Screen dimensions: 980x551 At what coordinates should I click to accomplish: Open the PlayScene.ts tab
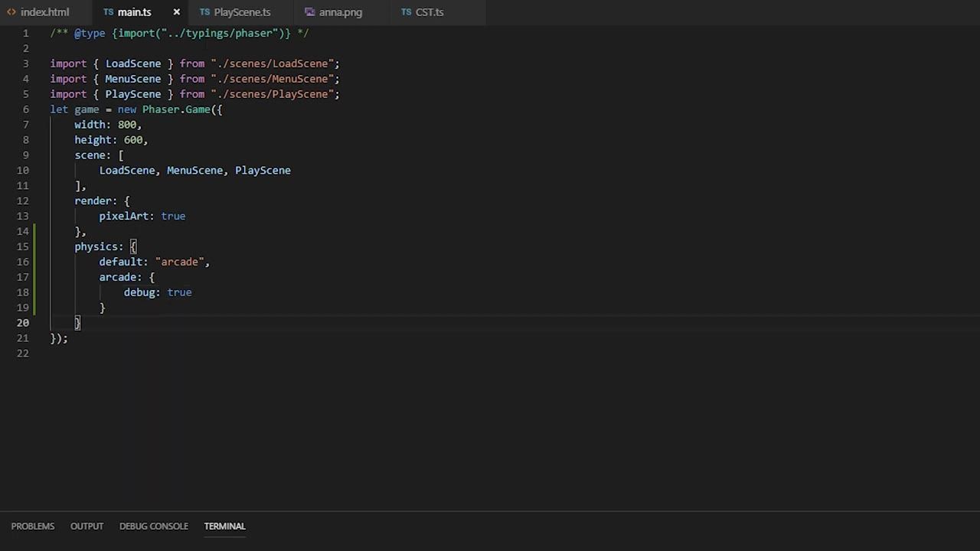[242, 12]
